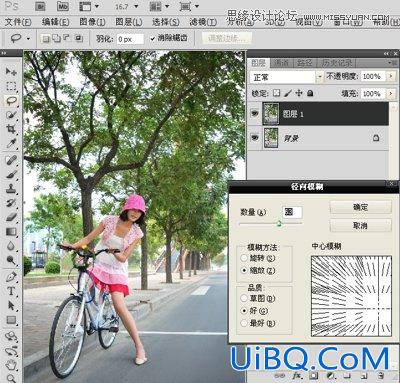Select the 旋转 blur method radio
Screen dimensions: 400x383
(x=244, y=258)
